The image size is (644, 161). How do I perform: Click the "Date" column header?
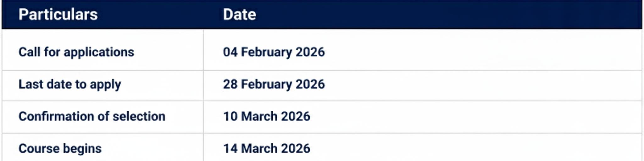[x=239, y=14]
